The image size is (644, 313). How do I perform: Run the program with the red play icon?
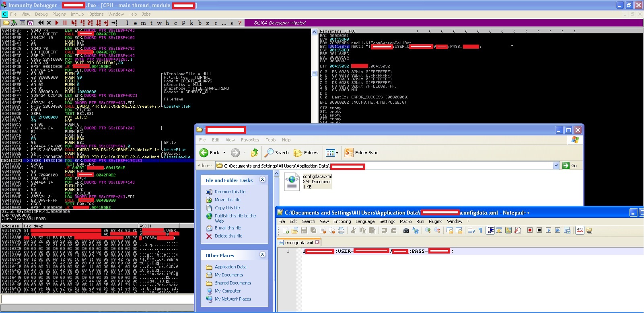(57, 23)
